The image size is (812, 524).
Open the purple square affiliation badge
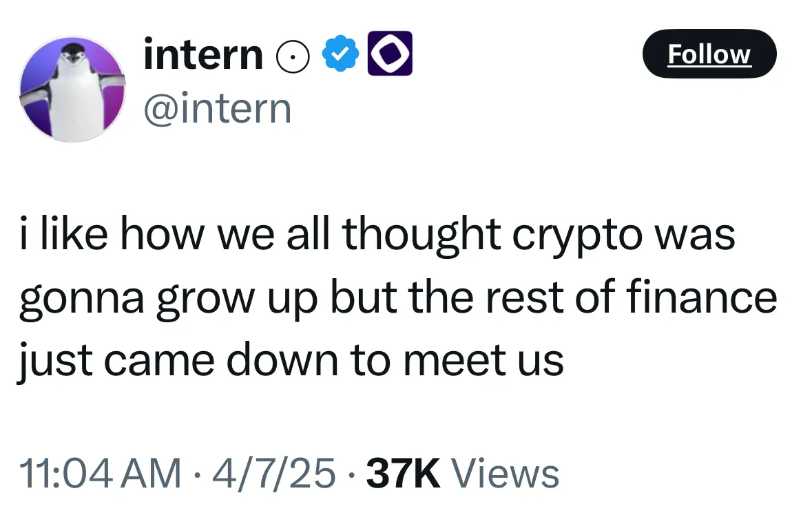(391, 54)
